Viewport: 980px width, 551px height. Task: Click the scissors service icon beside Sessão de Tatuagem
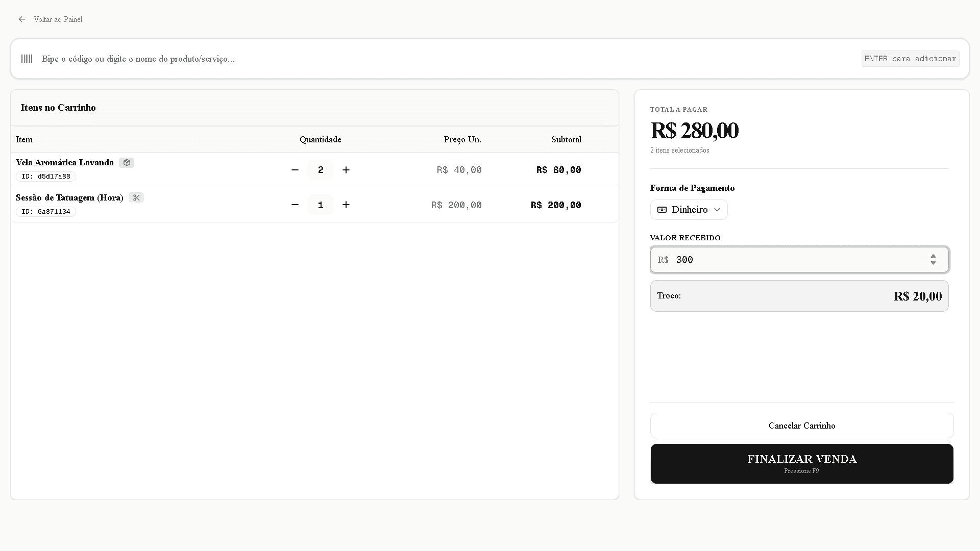pos(136,198)
